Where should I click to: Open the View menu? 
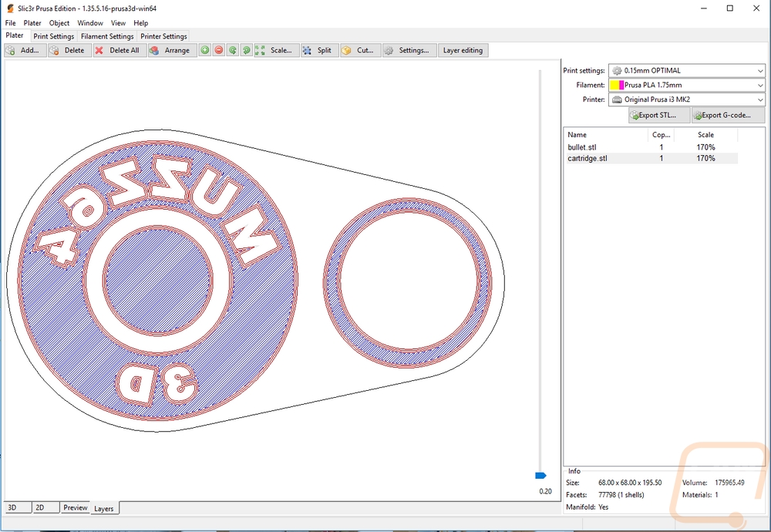tap(118, 23)
